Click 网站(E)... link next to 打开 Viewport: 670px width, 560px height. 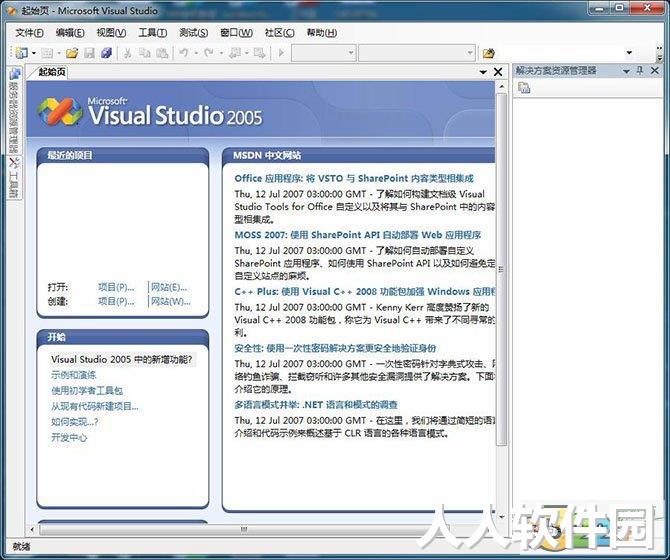coord(169,287)
